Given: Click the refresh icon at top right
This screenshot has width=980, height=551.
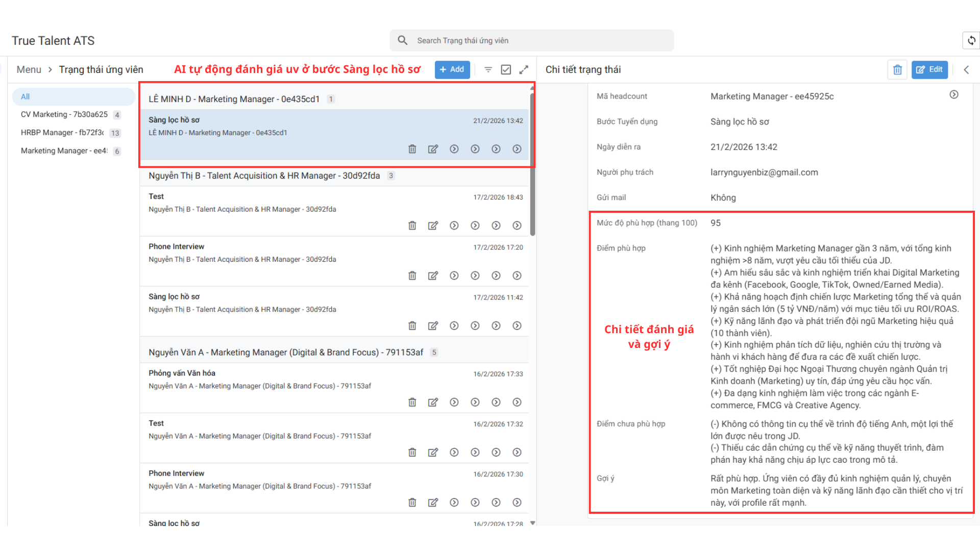Looking at the screenshot, I should tap(971, 40).
